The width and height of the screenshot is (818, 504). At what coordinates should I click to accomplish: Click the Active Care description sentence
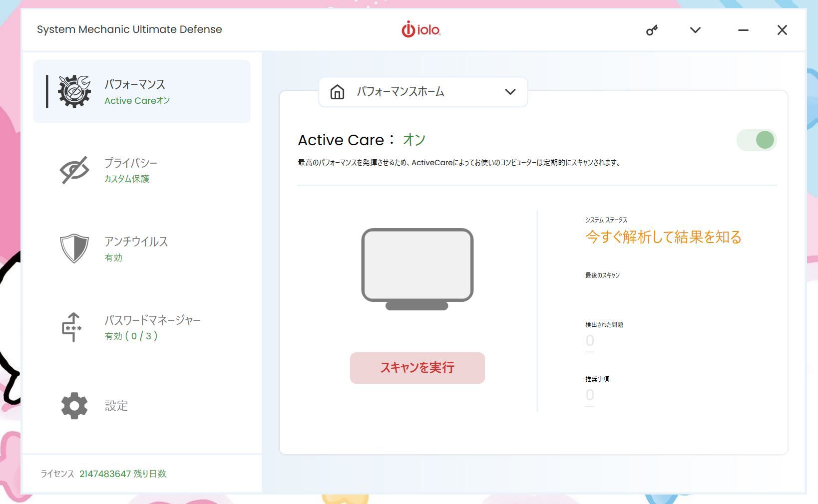(460, 163)
